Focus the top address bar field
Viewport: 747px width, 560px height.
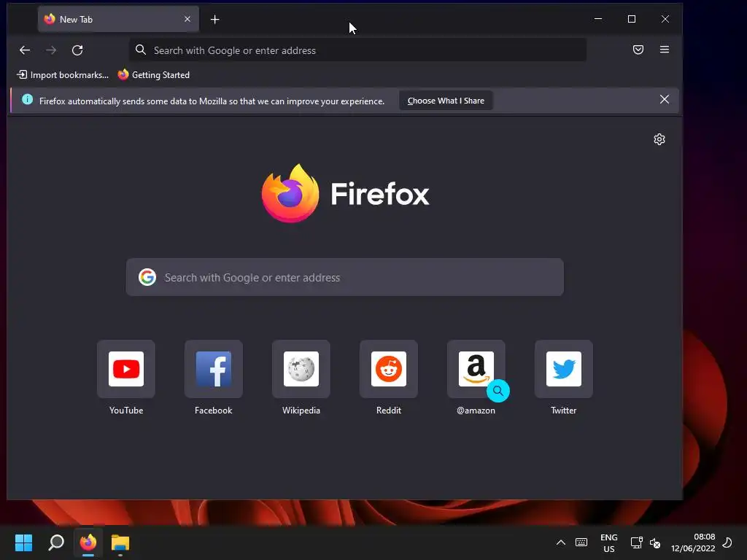357,50
